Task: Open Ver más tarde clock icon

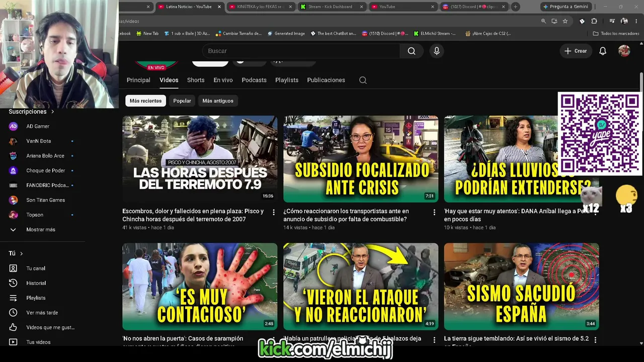Action: tap(14, 313)
